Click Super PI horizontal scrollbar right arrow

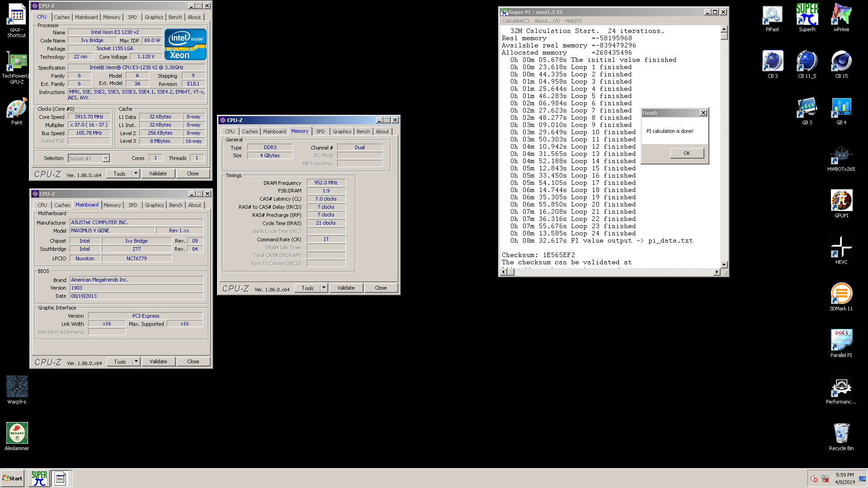coord(717,272)
